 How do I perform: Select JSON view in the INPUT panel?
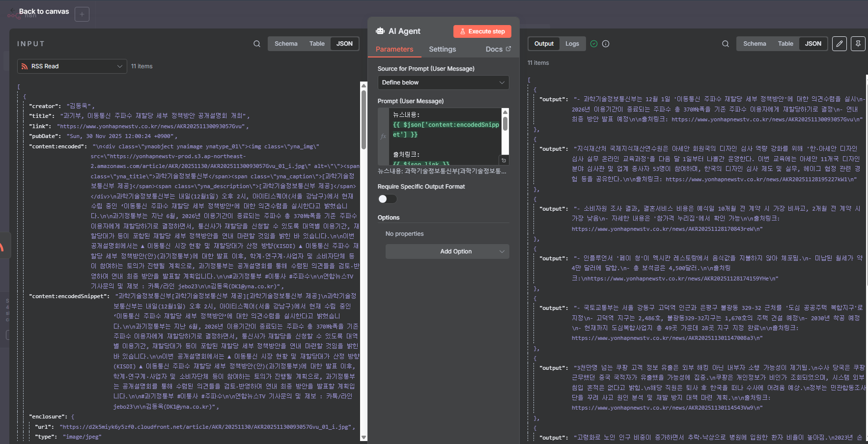[344, 44]
